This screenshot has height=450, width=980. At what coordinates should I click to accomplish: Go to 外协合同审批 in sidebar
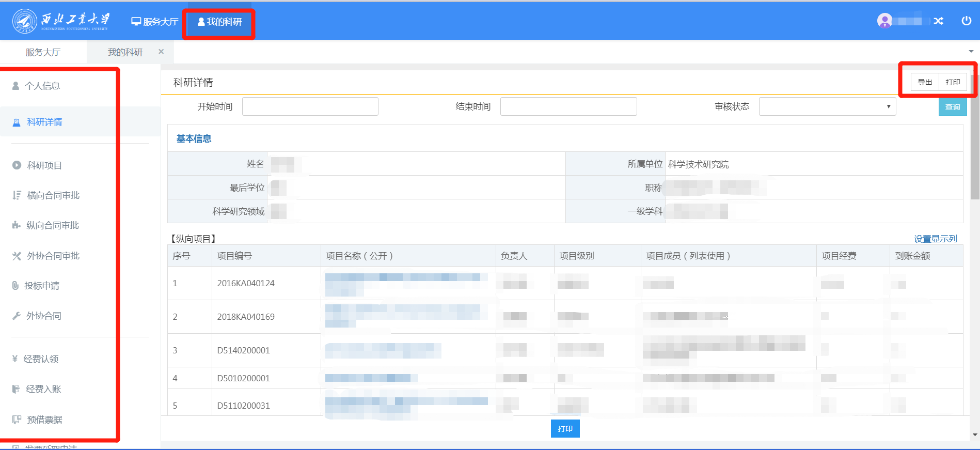point(53,256)
